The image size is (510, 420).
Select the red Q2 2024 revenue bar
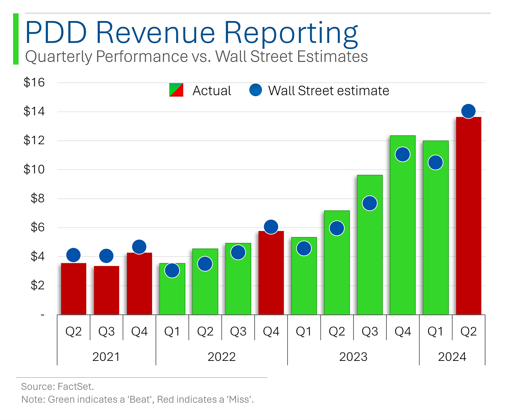click(x=469, y=216)
